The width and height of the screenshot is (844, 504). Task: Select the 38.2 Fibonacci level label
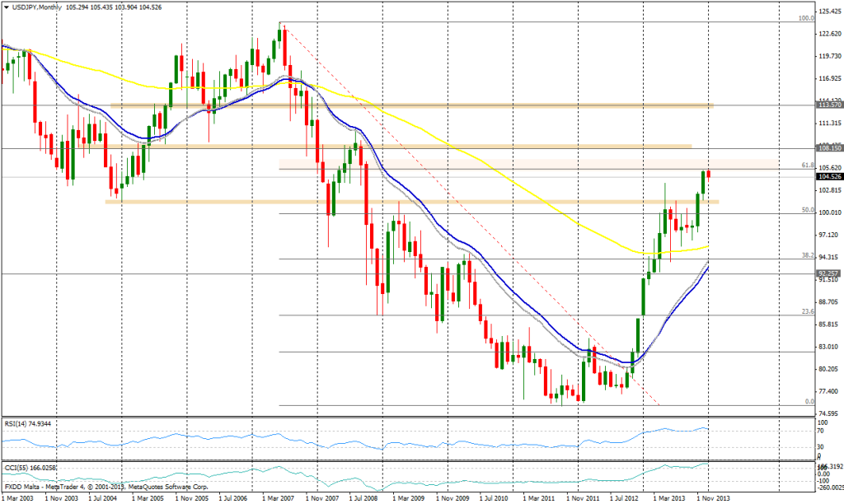808,255
